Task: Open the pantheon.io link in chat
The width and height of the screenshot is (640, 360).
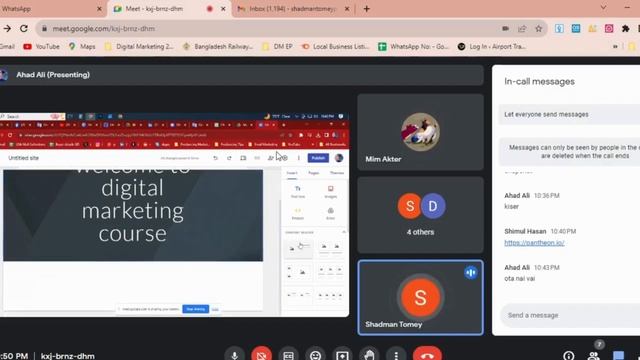Action: [x=534, y=242]
